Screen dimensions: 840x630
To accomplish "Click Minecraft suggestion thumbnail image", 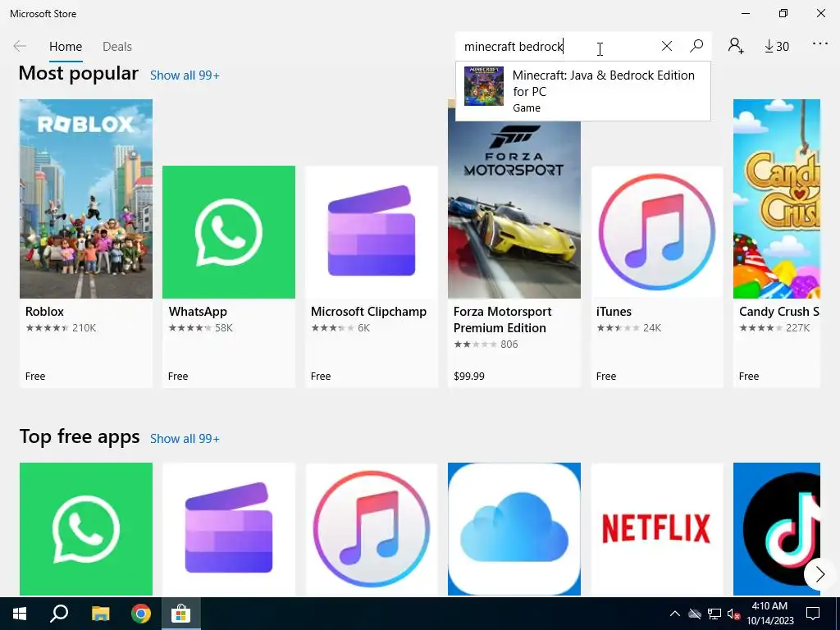I will (484, 85).
